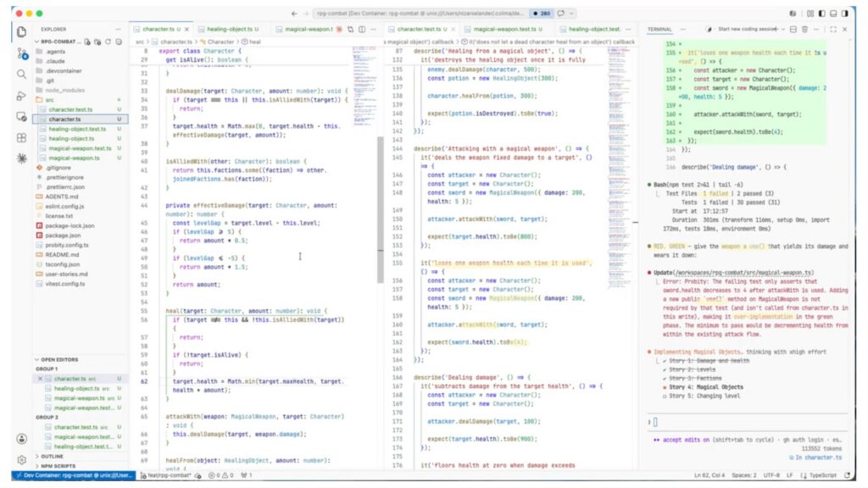The image size is (868, 488).
Task: Click the Character breadcrumb in left editor
Action: pyautogui.click(x=221, y=42)
